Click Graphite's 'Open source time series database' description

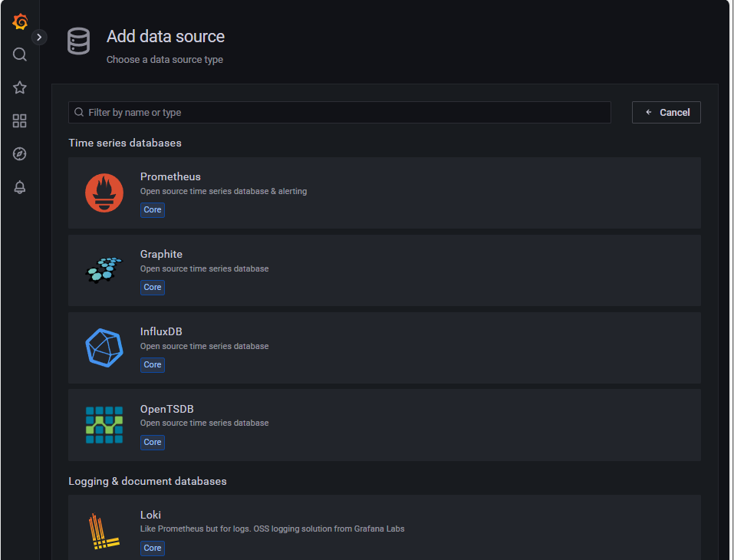(204, 268)
